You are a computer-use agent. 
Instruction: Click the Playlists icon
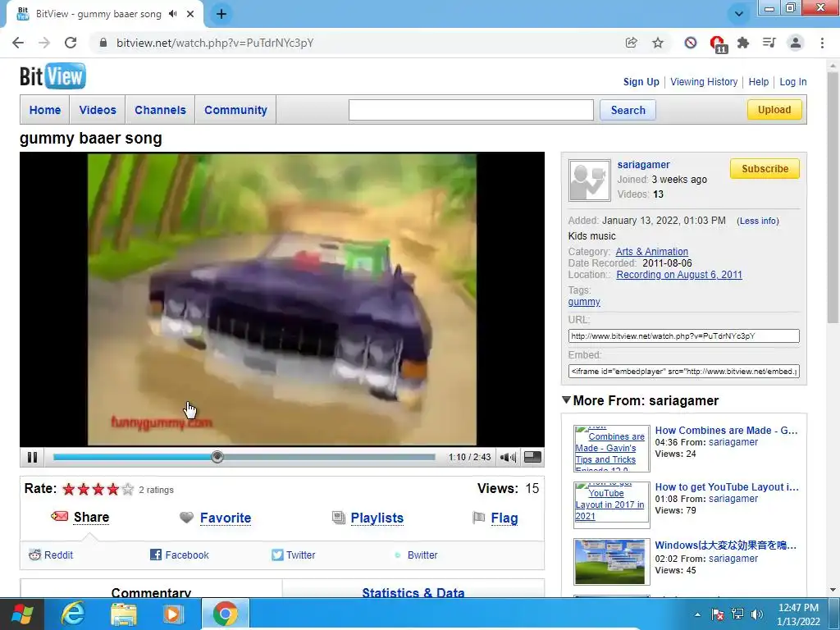[x=339, y=518]
